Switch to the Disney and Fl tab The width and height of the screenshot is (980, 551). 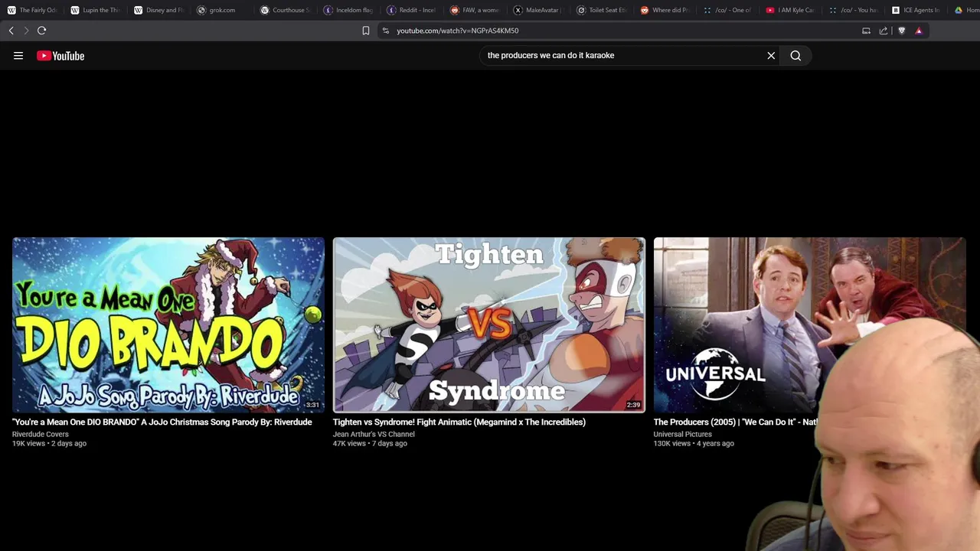(158, 10)
